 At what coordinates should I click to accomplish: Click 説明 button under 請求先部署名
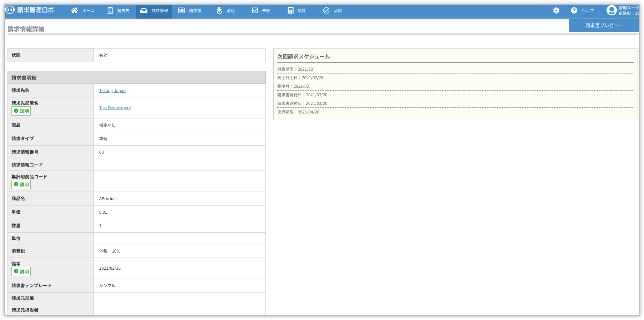(21, 111)
